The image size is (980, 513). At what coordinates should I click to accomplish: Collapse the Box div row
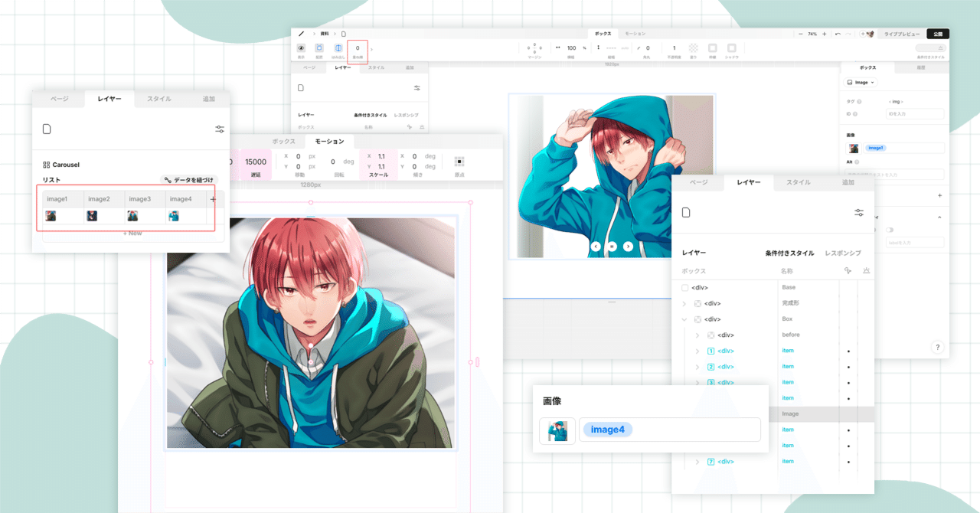coord(684,319)
